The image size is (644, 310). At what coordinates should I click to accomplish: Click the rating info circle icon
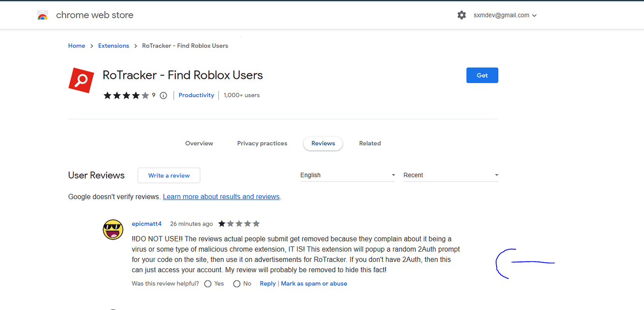163,96
